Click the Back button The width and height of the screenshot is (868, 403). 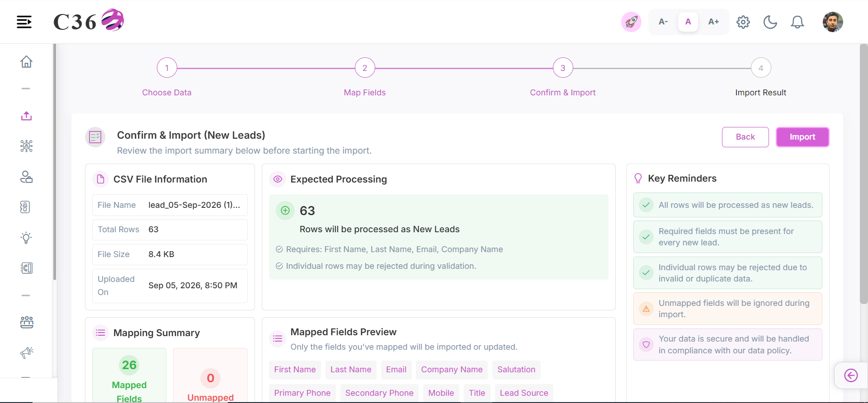(745, 137)
